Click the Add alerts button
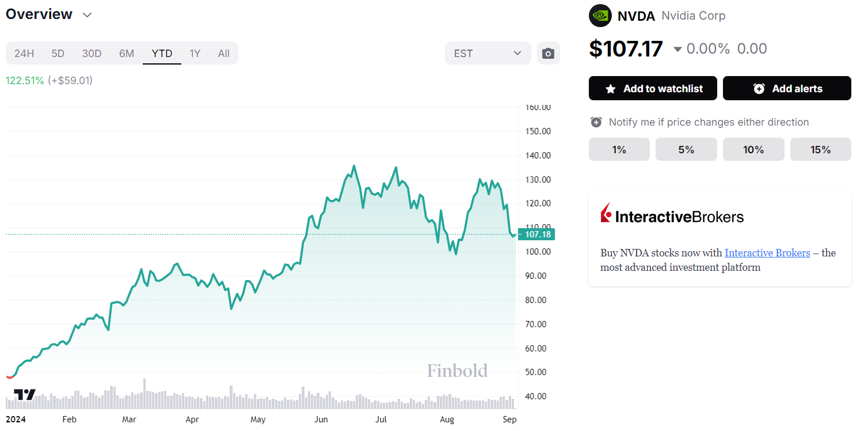 (x=787, y=88)
